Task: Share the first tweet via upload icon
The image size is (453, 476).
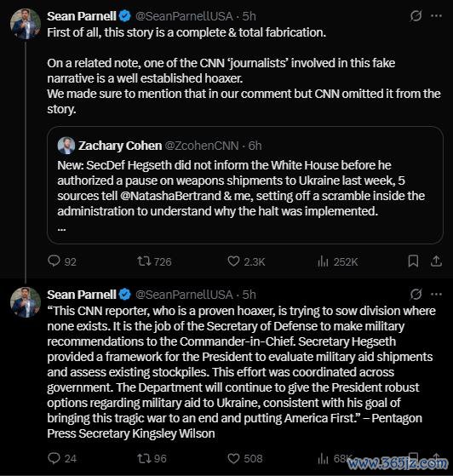Action: click(436, 261)
